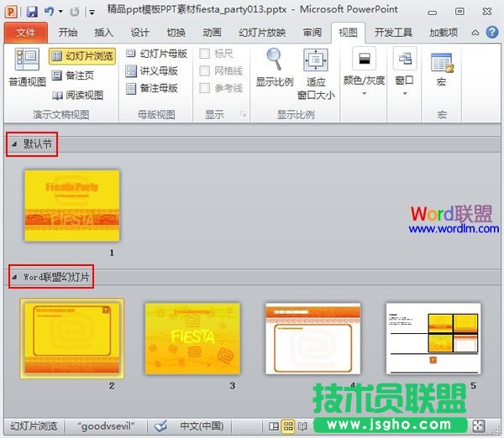Screen dimensions: 504x438
Task: Select slide 3 FIESTA thumbnail
Action: (x=192, y=337)
